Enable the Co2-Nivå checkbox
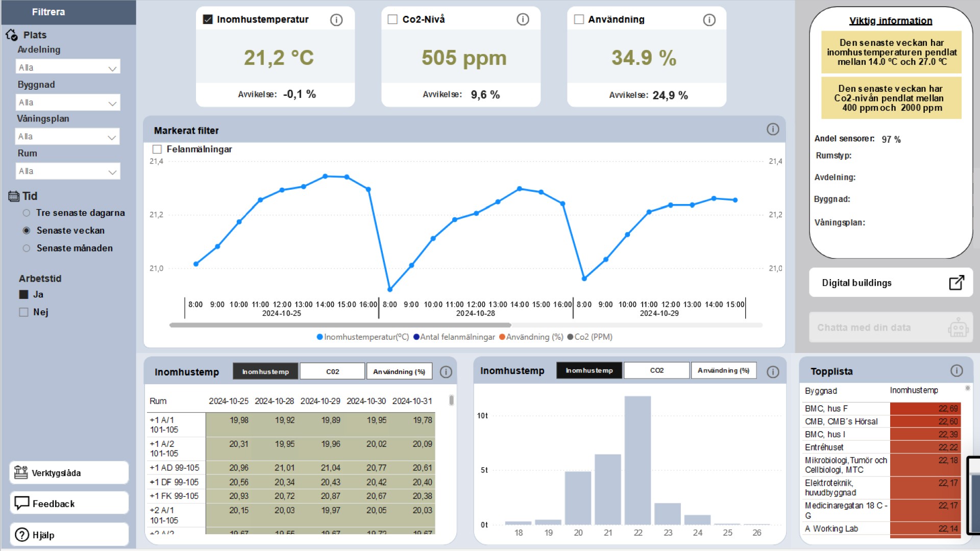Screen dimensions: 980x551 393,19
